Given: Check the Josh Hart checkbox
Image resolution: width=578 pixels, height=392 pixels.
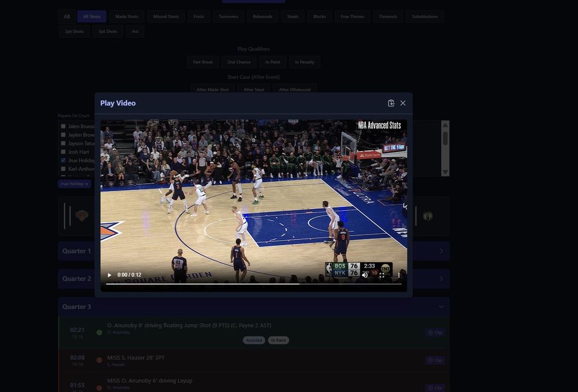Looking at the screenshot, I should click(63, 152).
